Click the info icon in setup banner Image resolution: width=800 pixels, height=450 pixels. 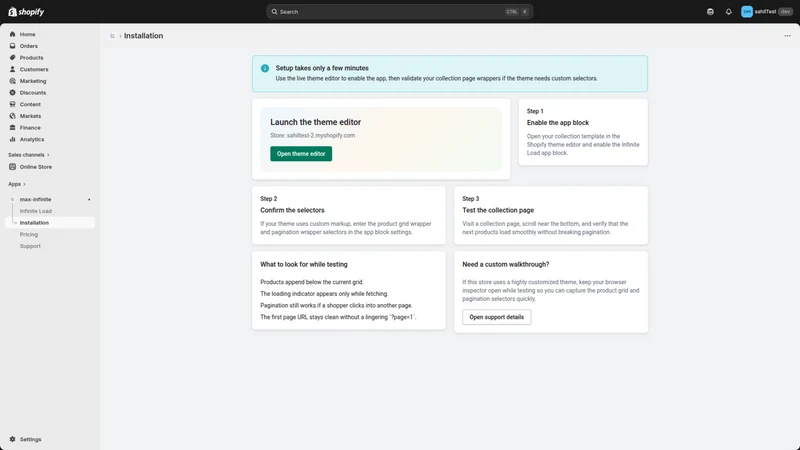[265, 68]
